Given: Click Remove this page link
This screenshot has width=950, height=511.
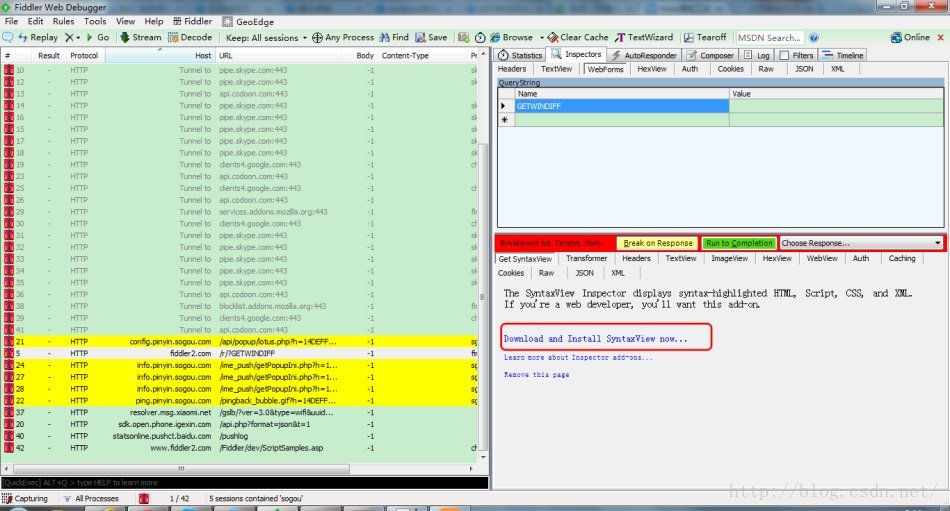Looking at the screenshot, I should click(x=536, y=375).
